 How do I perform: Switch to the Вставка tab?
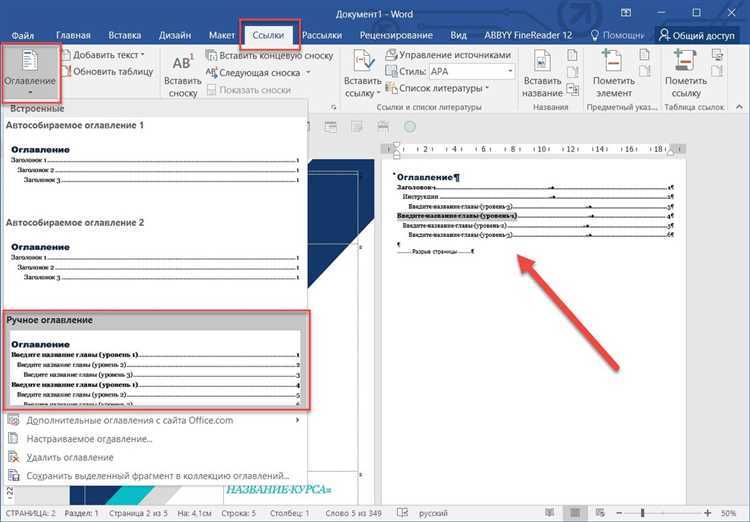coord(124,35)
